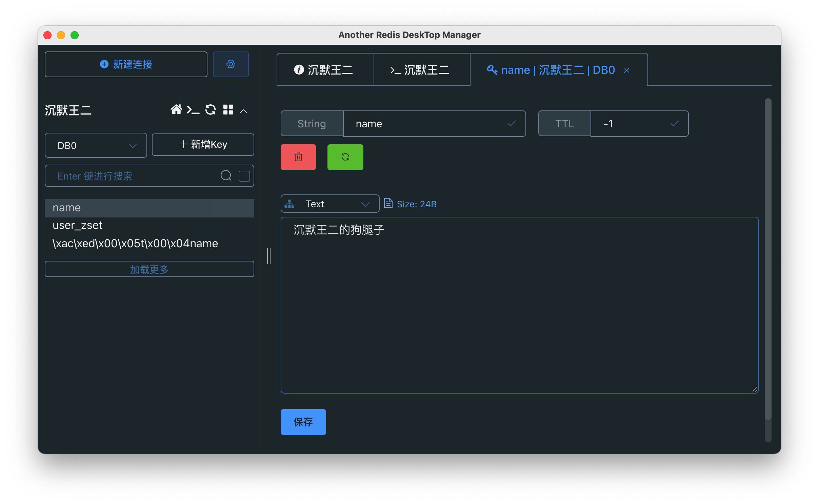The image size is (819, 504).
Task: Reload key value with the green refresh button
Action: (345, 157)
